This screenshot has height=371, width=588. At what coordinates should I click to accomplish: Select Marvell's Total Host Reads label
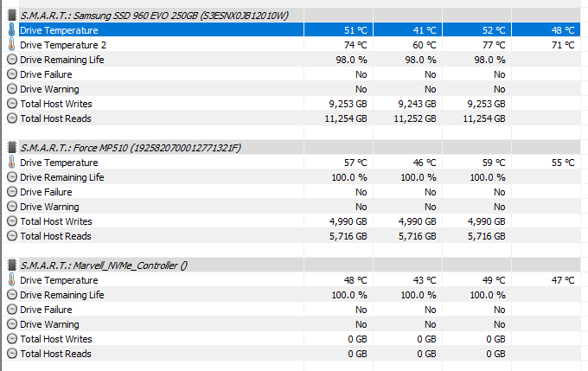[55, 354]
